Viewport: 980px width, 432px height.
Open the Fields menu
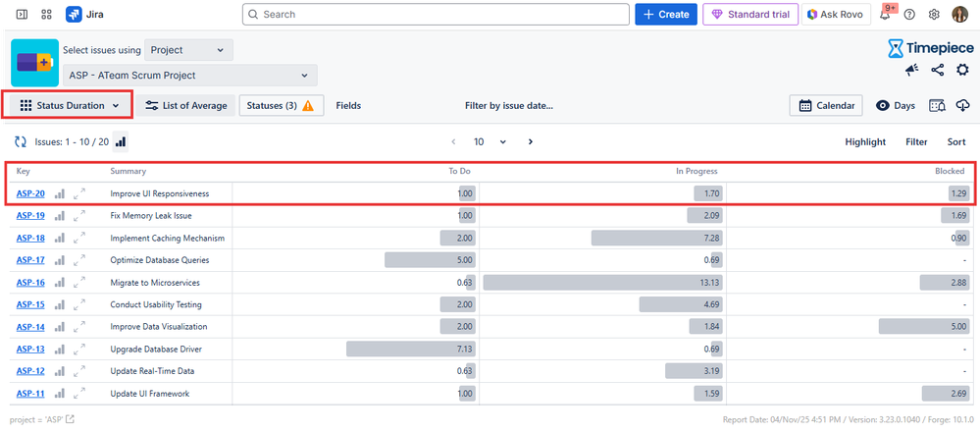[348, 106]
